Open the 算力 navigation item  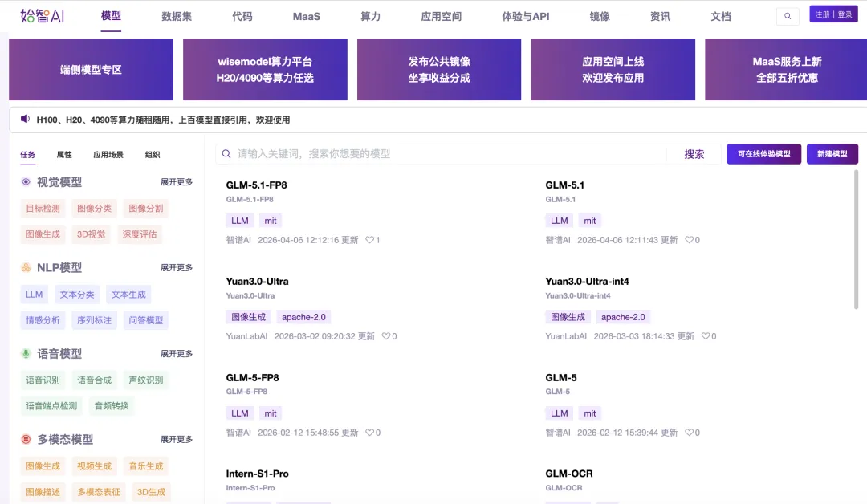click(x=370, y=17)
